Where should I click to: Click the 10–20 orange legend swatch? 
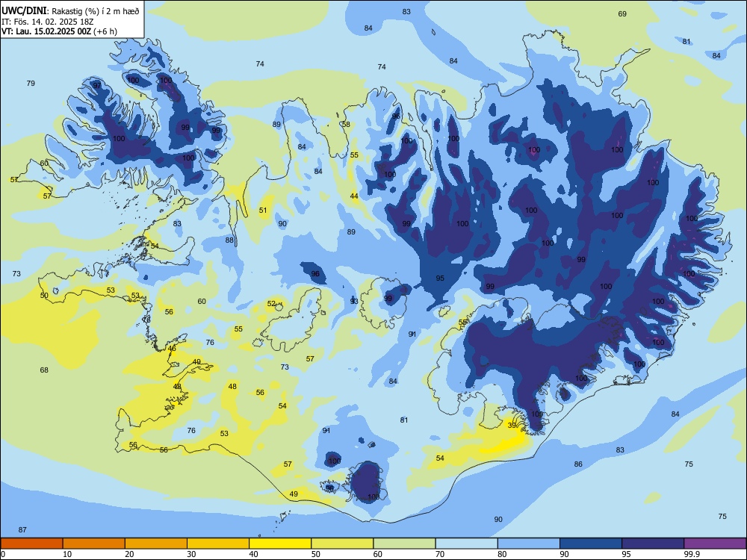coord(94,544)
